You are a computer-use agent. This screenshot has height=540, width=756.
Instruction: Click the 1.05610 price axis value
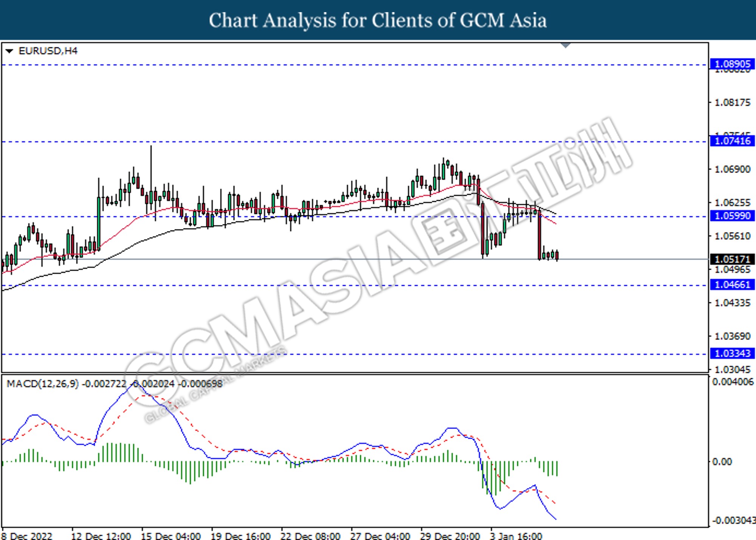pyautogui.click(x=733, y=236)
